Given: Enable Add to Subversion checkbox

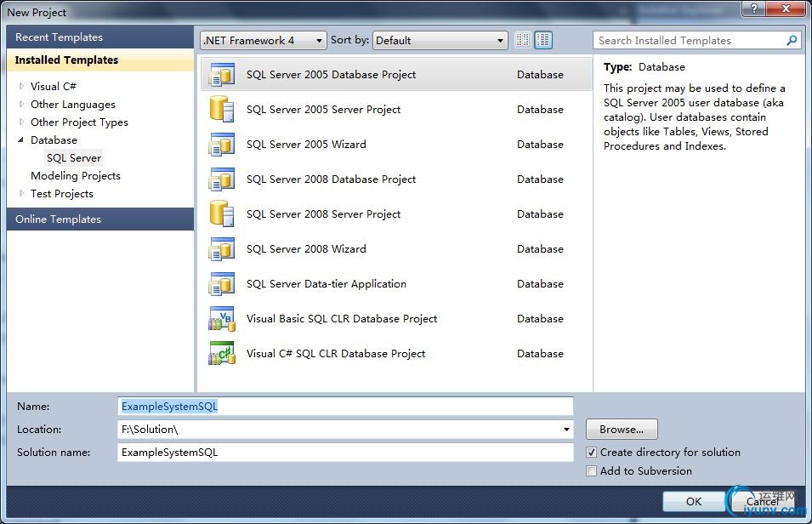Looking at the screenshot, I should click(592, 471).
